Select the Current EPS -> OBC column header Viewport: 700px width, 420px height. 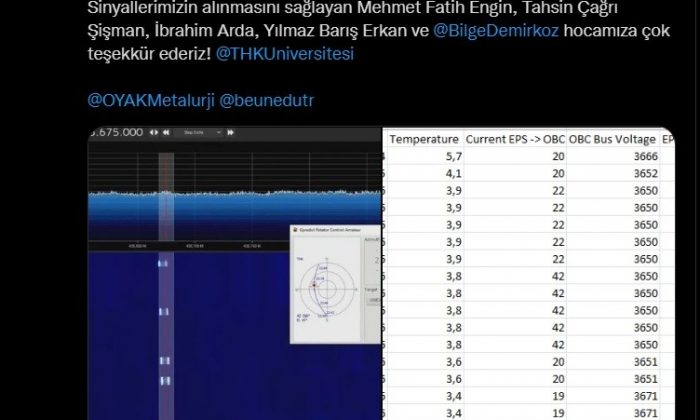click(515, 139)
